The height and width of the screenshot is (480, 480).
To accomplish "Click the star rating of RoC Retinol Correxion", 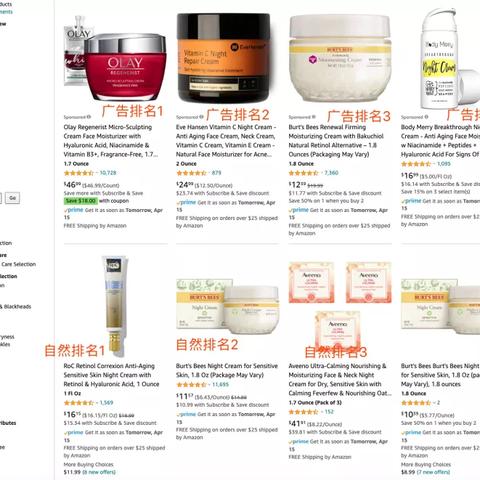I will (x=79, y=403).
